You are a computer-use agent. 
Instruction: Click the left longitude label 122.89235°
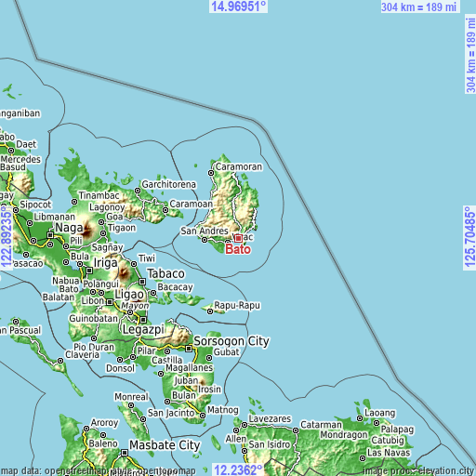click(x=7, y=237)
